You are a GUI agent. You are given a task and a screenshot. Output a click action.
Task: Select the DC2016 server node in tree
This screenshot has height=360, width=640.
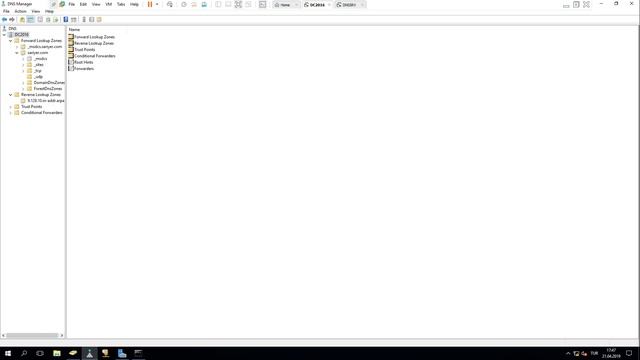click(22, 35)
